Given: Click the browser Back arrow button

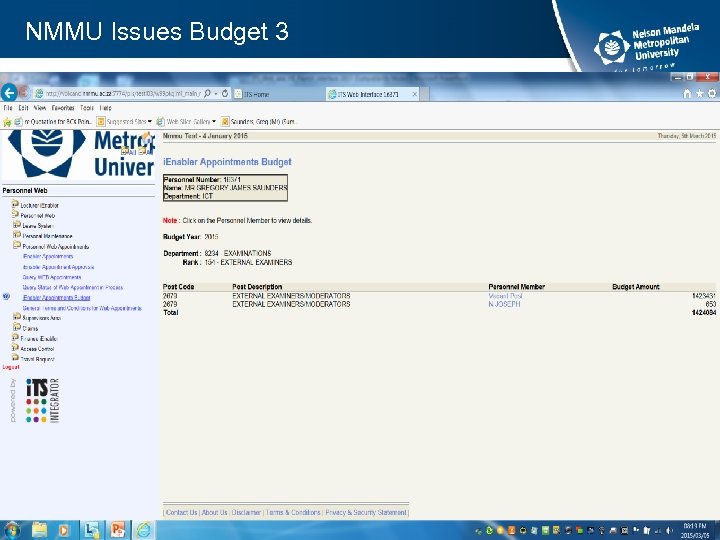Looking at the screenshot, I should pyautogui.click(x=9, y=93).
